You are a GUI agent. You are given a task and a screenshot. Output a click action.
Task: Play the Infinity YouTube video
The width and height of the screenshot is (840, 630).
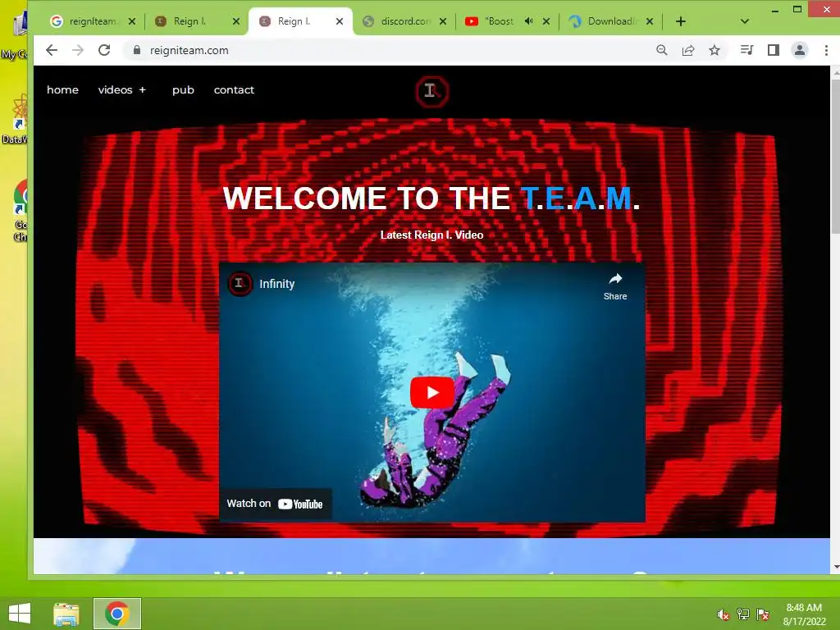coord(432,393)
